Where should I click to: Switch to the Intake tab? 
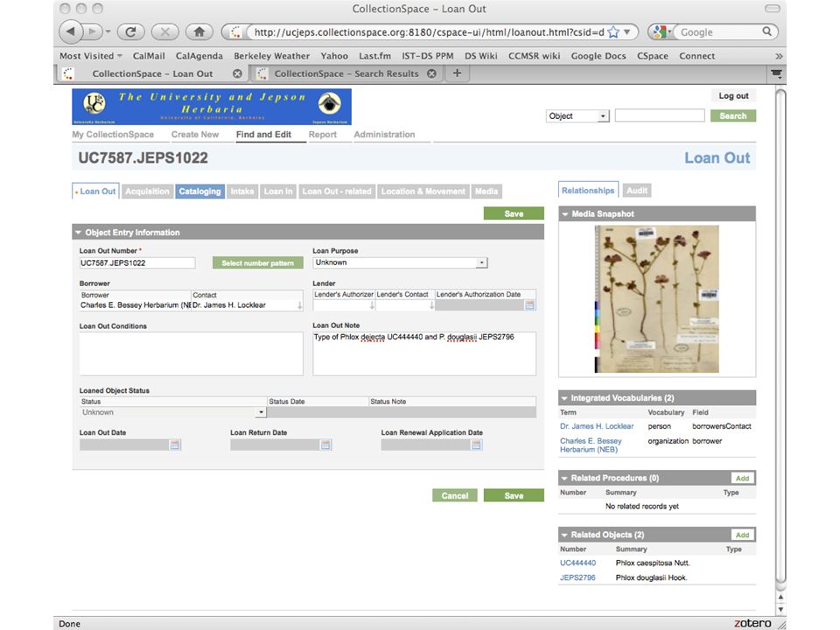coord(242,192)
